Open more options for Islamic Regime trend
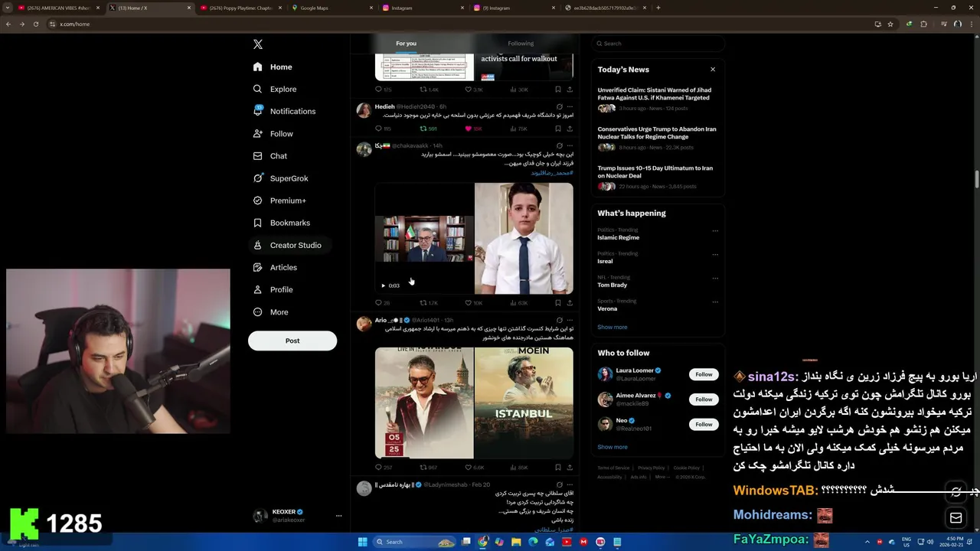 pos(715,231)
